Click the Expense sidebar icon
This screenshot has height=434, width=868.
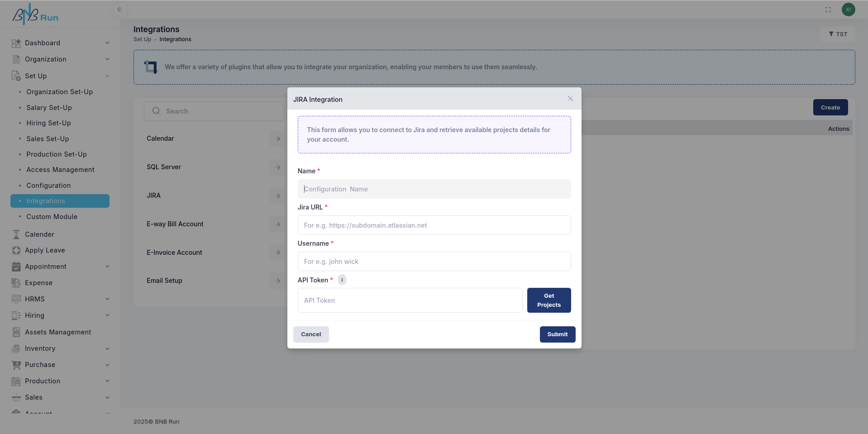pos(16,283)
